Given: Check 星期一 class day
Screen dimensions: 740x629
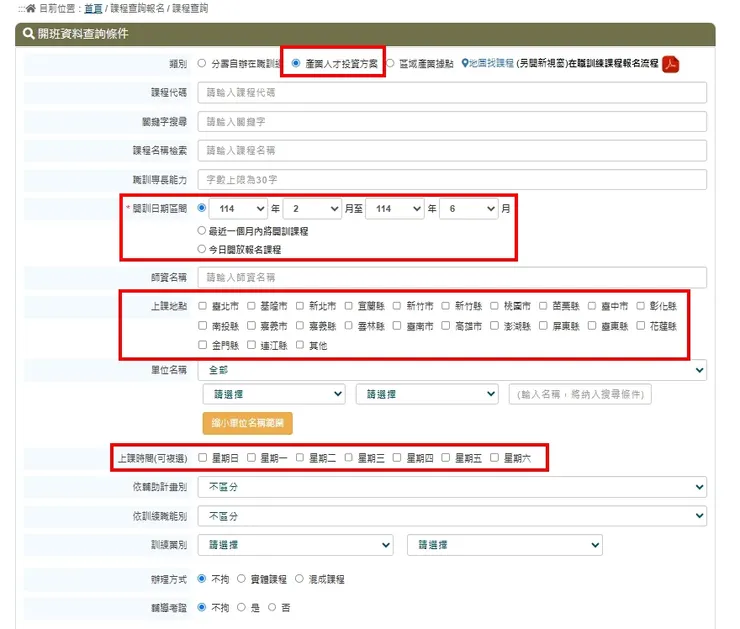Looking at the screenshot, I should click(251, 458).
